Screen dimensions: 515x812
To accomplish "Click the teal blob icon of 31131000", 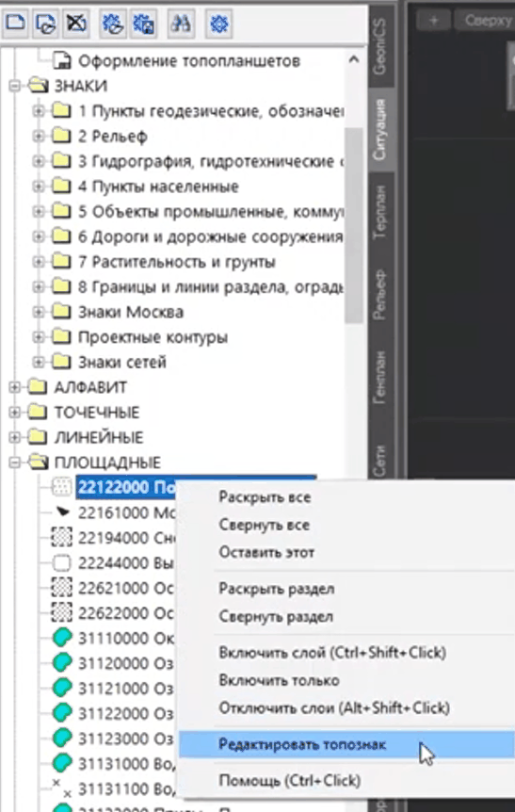I will (62, 763).
